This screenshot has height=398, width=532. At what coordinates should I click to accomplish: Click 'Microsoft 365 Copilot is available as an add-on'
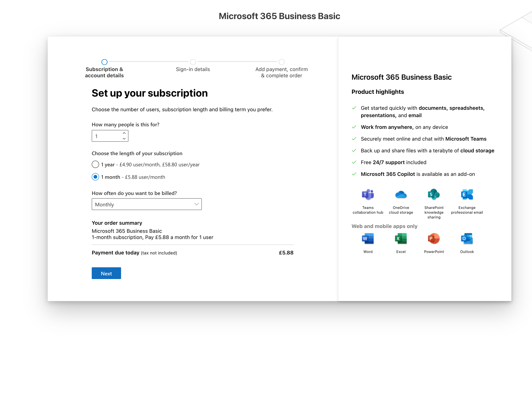(418, 174)
